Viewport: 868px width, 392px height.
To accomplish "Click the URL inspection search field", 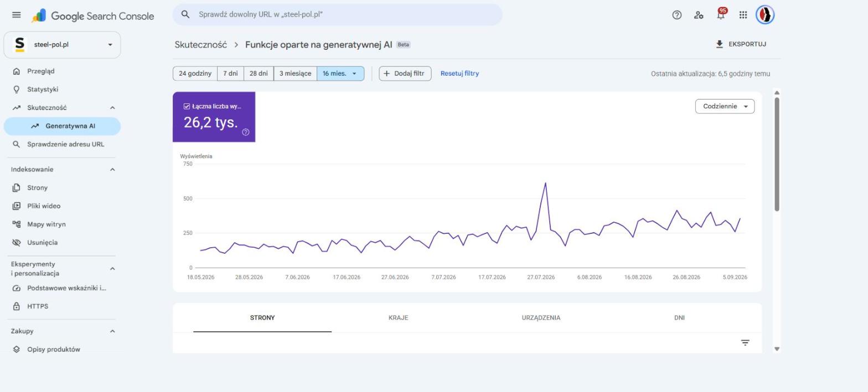I will 337,14.
